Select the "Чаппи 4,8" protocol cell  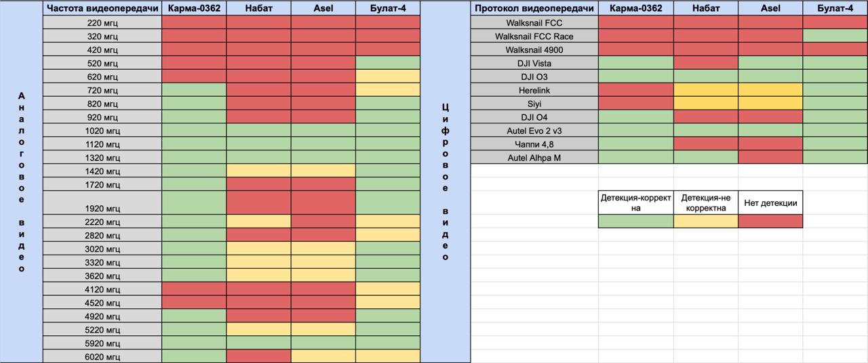click(x=534, y=144)
